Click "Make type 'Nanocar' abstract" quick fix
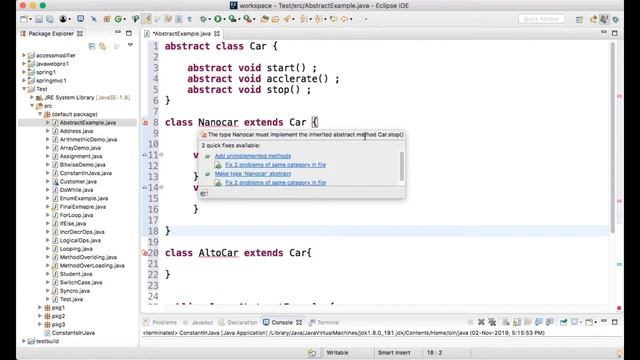The width and height of the screenshot is (640, 360). click(x=253, y=174)
